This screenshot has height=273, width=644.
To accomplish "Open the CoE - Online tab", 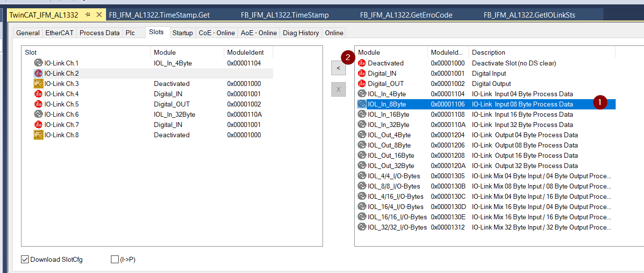I will pyautogui.click(x=216, y=33).
